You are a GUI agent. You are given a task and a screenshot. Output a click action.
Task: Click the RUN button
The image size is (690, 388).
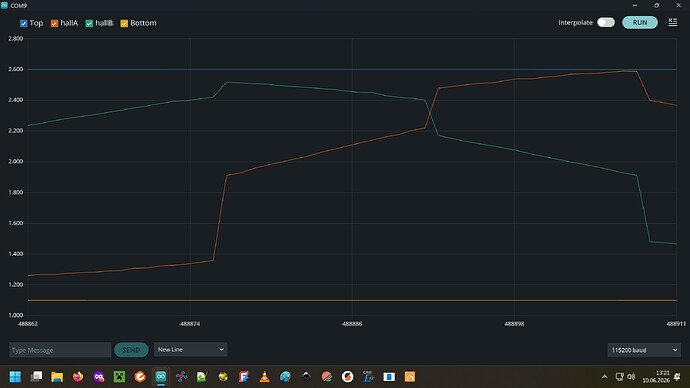point(640,22)
